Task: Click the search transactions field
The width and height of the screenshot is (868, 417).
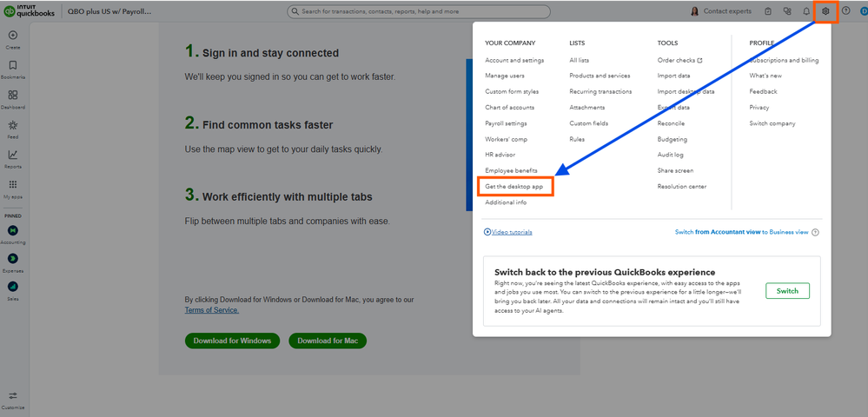Action: (419, 11)
